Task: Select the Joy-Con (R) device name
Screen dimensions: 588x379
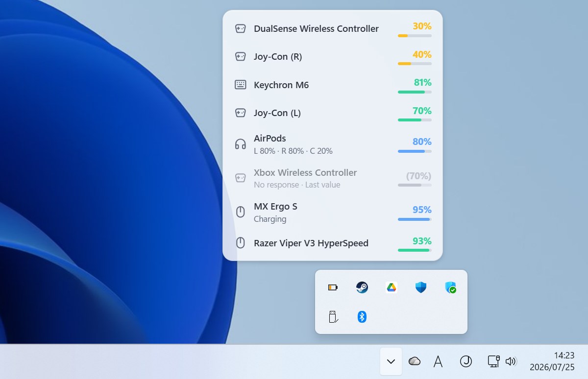Action: point(278,56)
